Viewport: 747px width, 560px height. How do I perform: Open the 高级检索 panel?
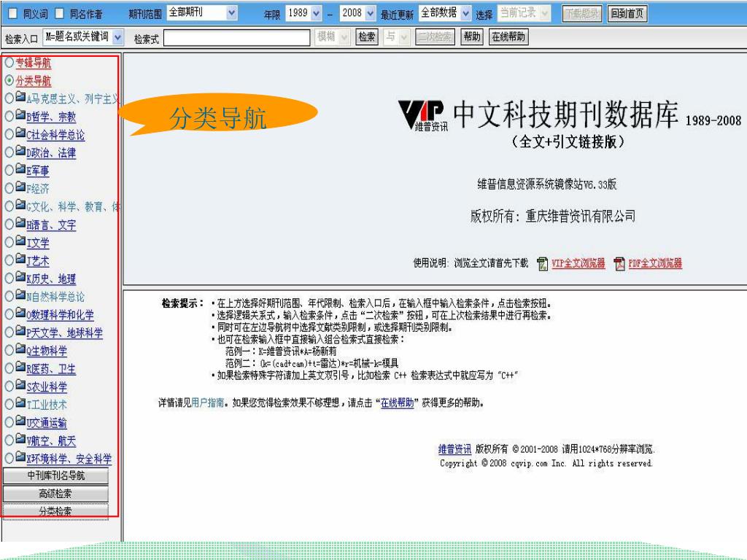click(x=55, y=494)
